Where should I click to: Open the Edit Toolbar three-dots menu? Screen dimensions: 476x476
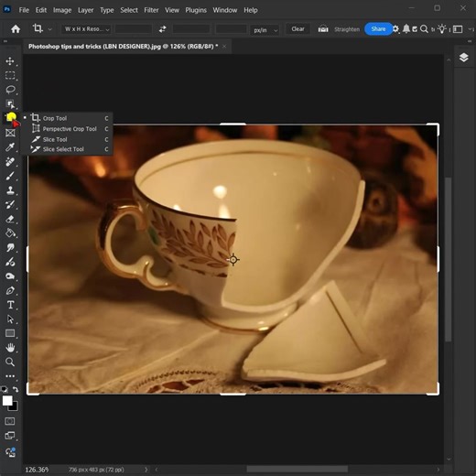(10, 376)
